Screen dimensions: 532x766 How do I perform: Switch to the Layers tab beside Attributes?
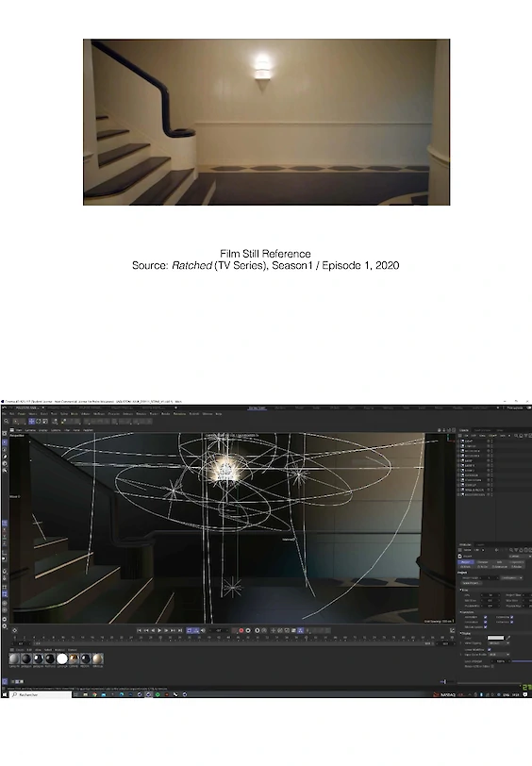pyautogui.click(x=480, y=544)
